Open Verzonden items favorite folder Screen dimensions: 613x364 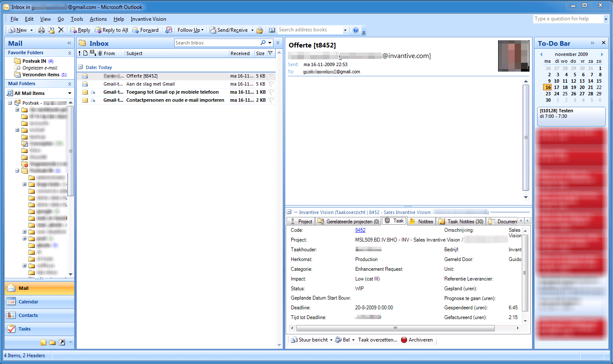(41, 75)
